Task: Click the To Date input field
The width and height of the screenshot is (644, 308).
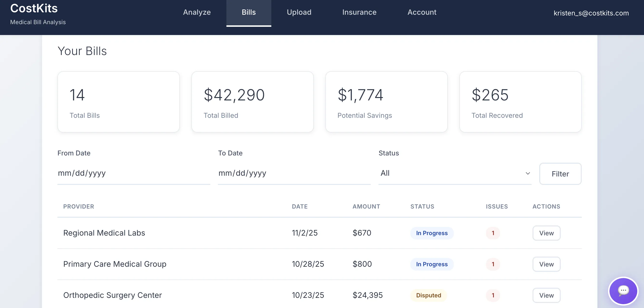Action: [x=294, y=173]
